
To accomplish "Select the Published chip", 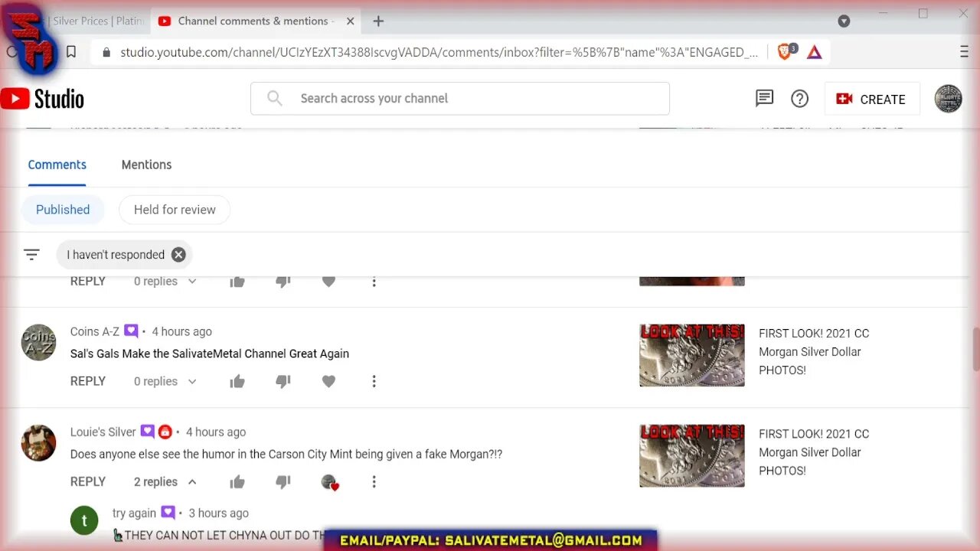I will [x=63, y=210].
